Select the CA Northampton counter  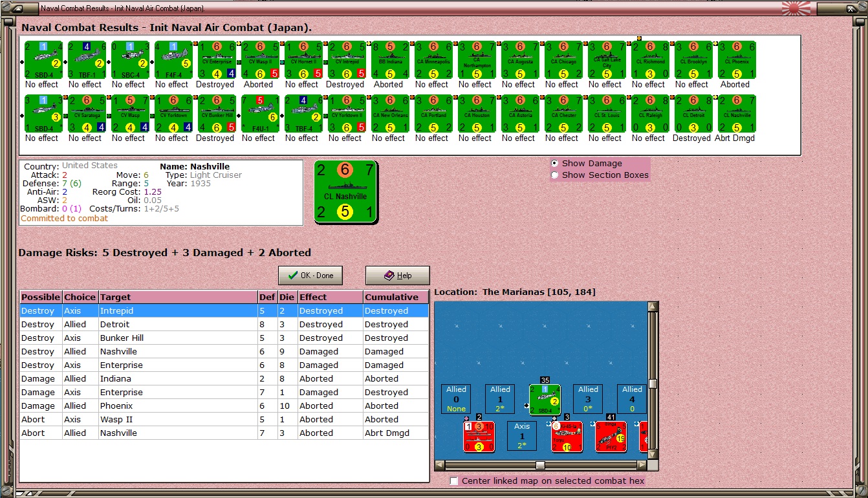point(476,60)
